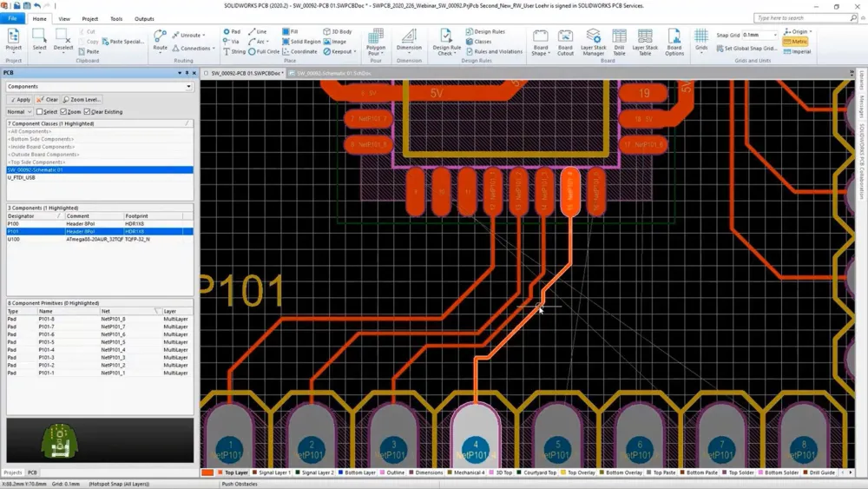This screenshot has width=868, height=489.
Task: Place a Pad
Action: tap(232, 31)
